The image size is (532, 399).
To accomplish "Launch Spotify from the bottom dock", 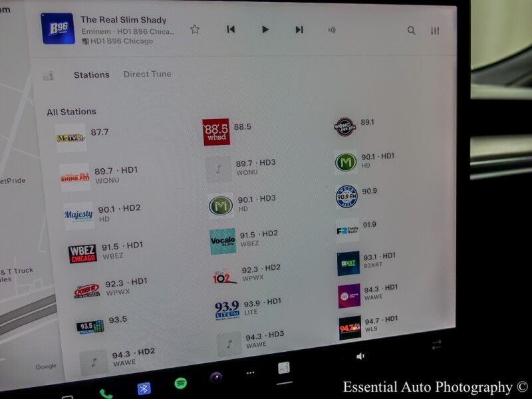I will (180, 383).
